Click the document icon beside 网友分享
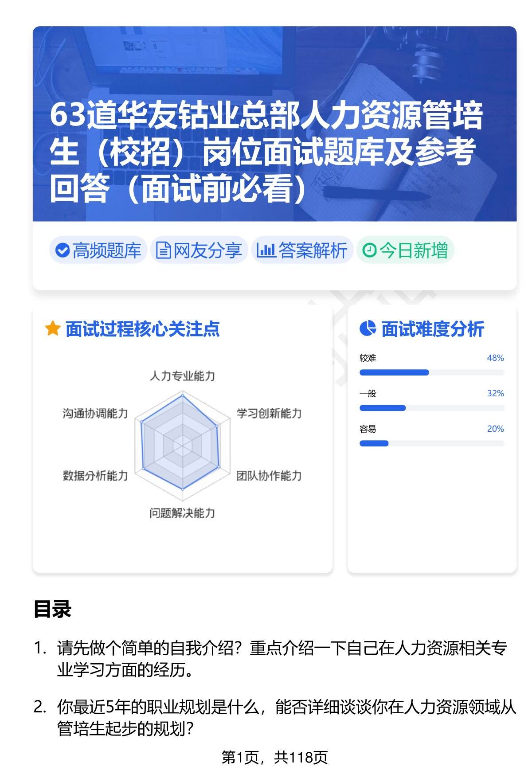The width and height of the screenshot is (532, 778). (163, 250)
